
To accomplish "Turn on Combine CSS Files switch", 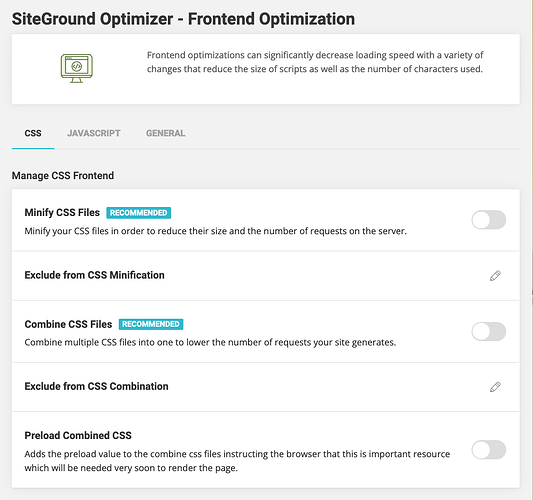I will click(x=488, y=331).
